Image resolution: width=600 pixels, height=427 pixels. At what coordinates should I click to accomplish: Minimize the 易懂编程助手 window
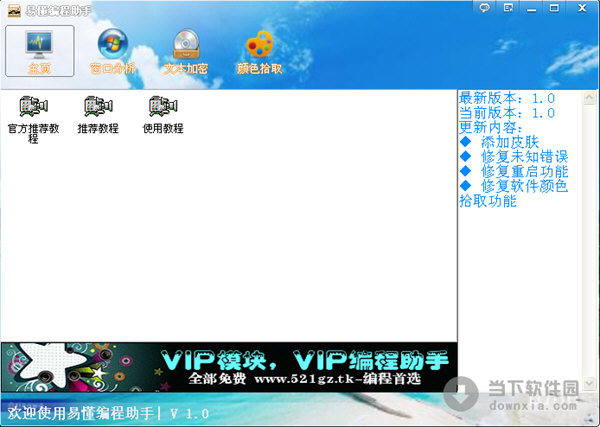(531, 9)
